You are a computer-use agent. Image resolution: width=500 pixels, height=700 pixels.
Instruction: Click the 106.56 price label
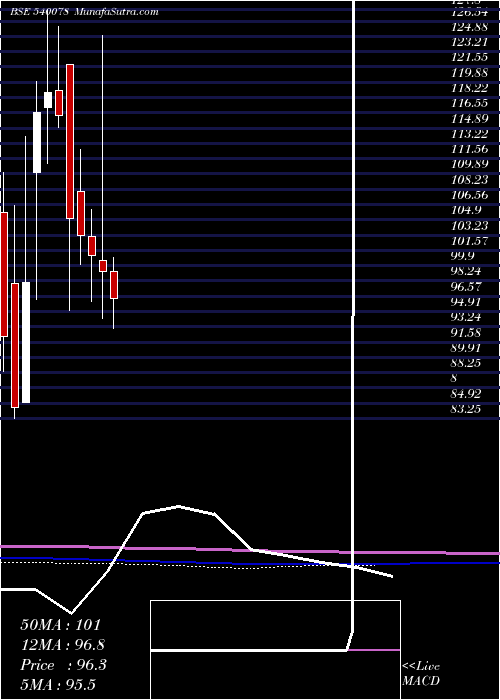point(469,195)
